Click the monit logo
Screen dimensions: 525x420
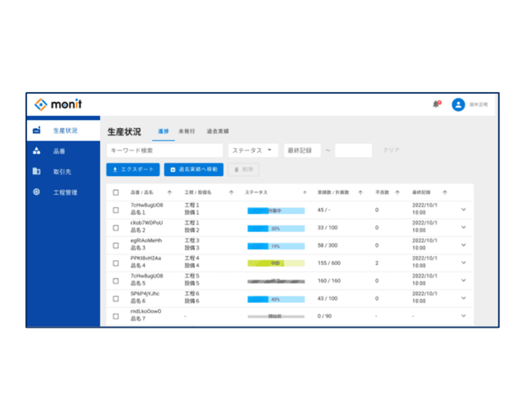[58, 104]
